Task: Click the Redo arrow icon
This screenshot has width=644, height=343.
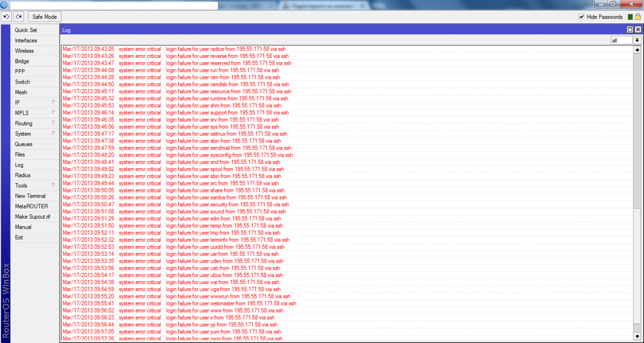Action: pyautogui.click(x=18, y=17)
